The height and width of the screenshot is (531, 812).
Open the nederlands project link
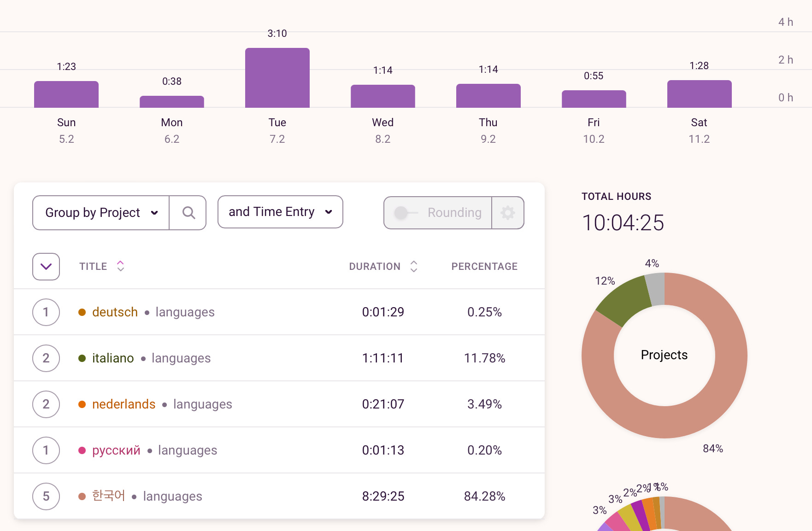point(124,404)
